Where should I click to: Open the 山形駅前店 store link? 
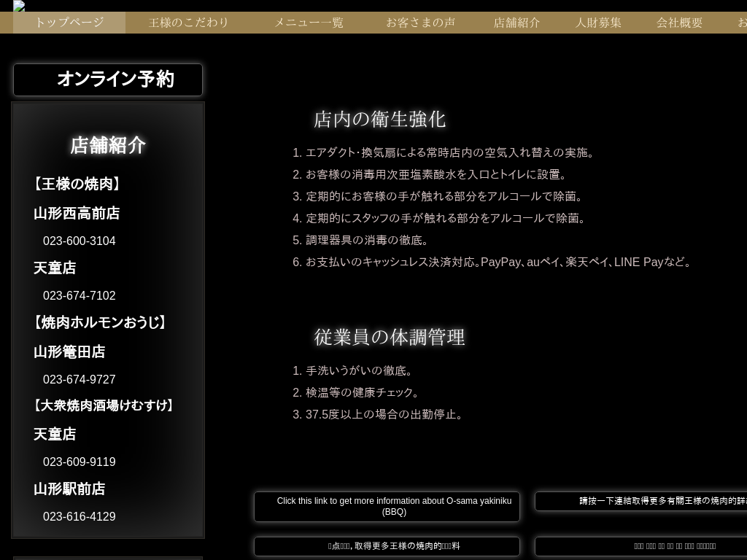(69, 489)
